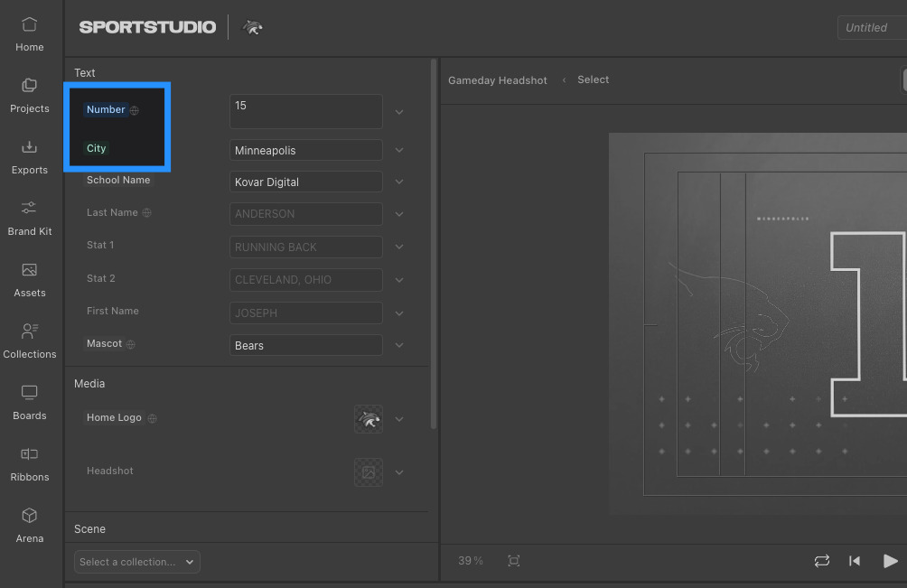The height and width of the screenshot is (588, 907).
Task: Click the empty Headshot thumbnail
Action: [369, 472]
